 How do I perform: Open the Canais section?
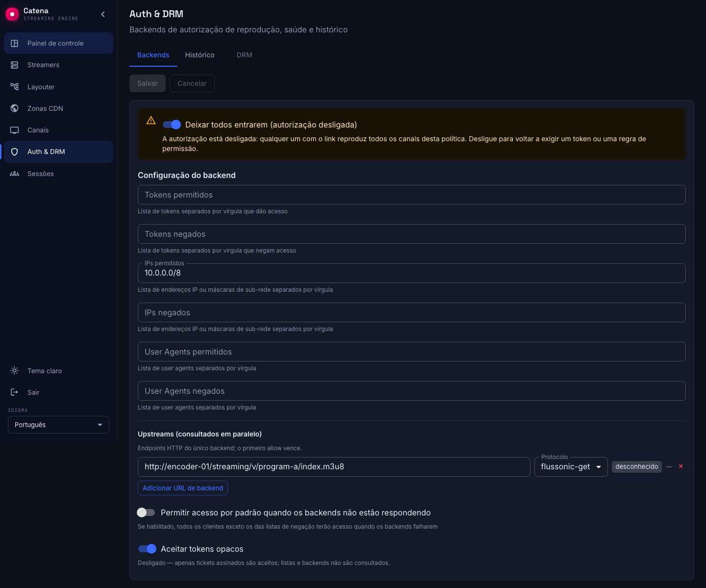(58, 130)
